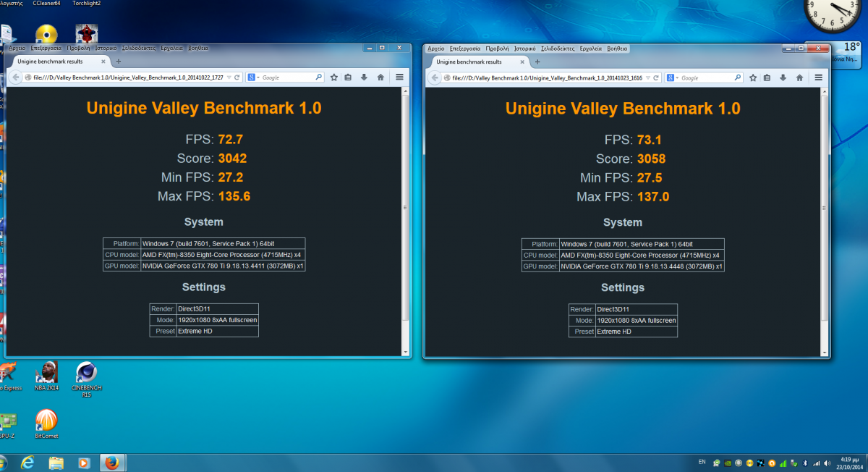
Task: Click the Extreme HD preset cell in the left window
Action: (217, 331)
